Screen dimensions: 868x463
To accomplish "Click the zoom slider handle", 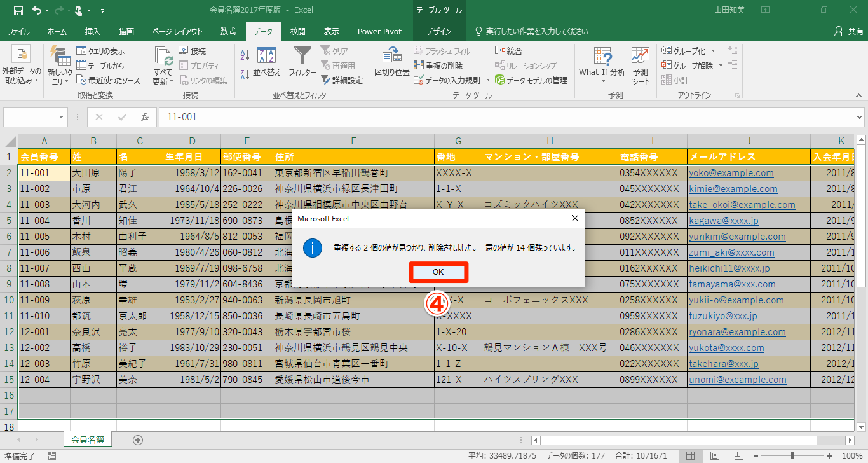I will [x=792, y=456].
